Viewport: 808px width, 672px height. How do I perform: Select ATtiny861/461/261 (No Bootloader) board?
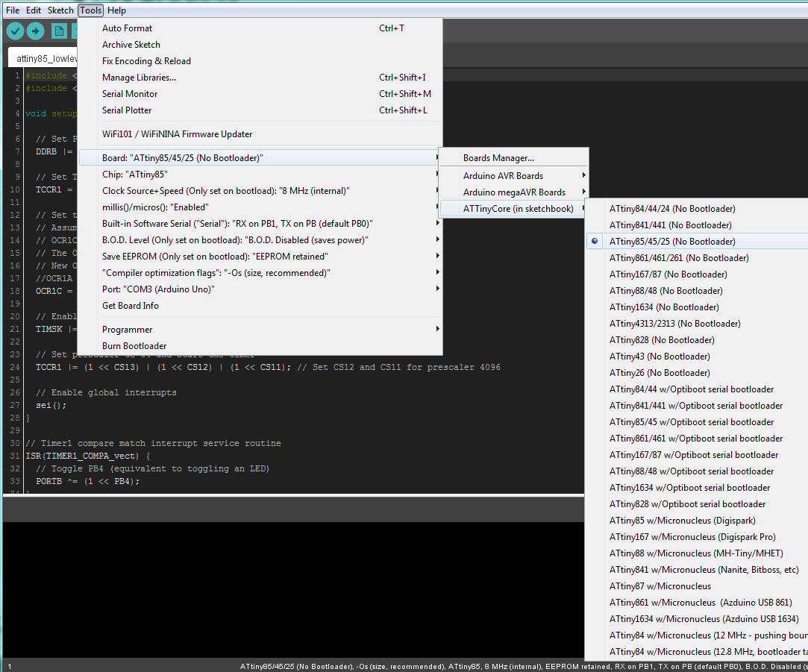click(697, 257)
